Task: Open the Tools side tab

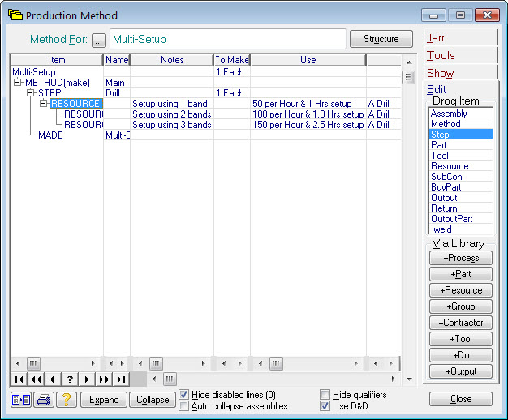Action: pyautogui.click(x=460, y=55)
